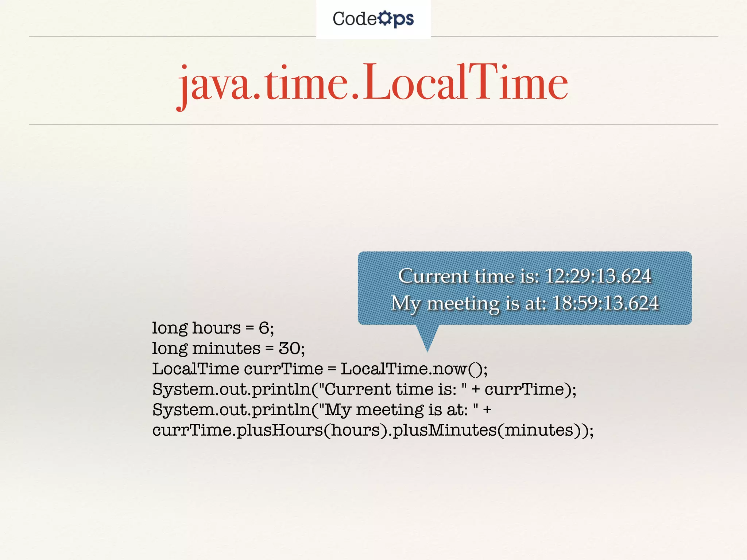This screenshot has height=560, width=747.
Task: Click the line 'currTime.plusHours(hours).plusMinutes(minutes));'
Action: (373, 430)
